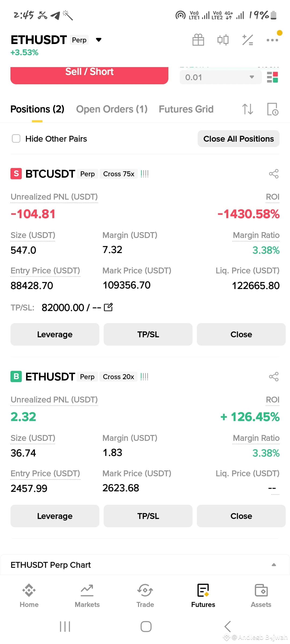The image size is (290, 644).
Task: Adjust Leverage for BTCUSDT position
Action: (55, 334)
